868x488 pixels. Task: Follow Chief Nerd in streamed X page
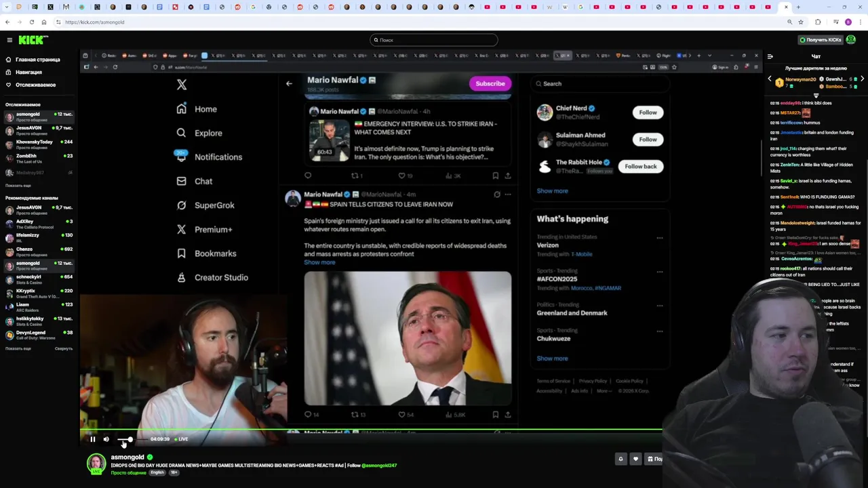(x=648, y=113)
